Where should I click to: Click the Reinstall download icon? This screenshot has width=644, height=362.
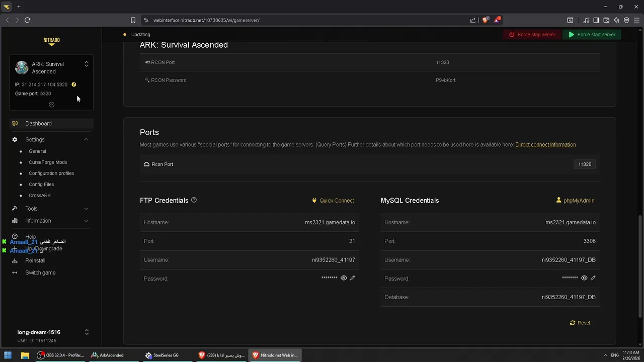point(15,260)
